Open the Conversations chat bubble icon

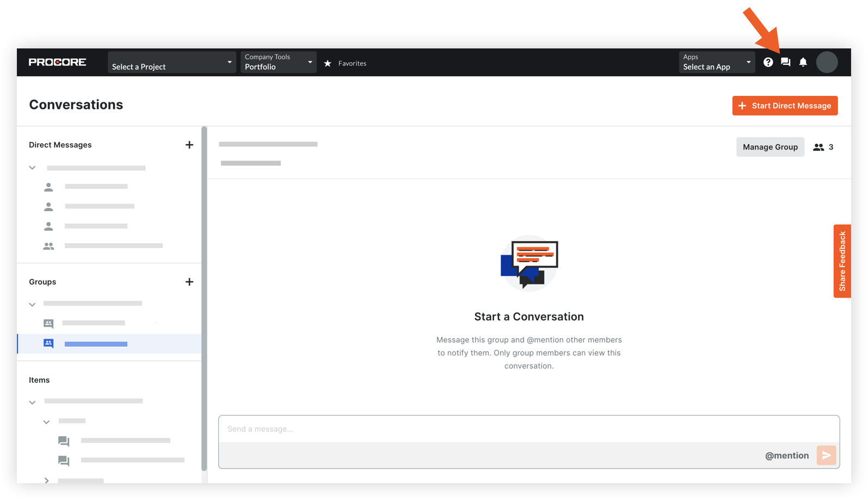(x=785, y=62)
